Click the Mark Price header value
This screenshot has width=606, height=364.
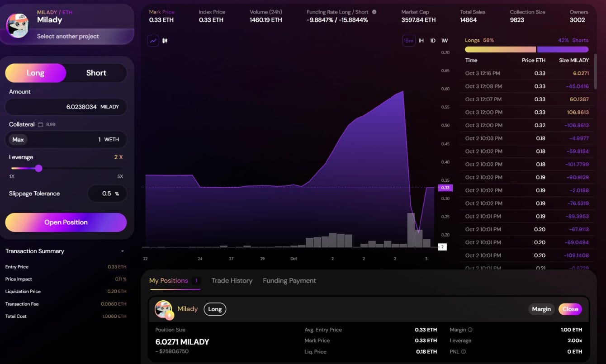pos(161,20)
